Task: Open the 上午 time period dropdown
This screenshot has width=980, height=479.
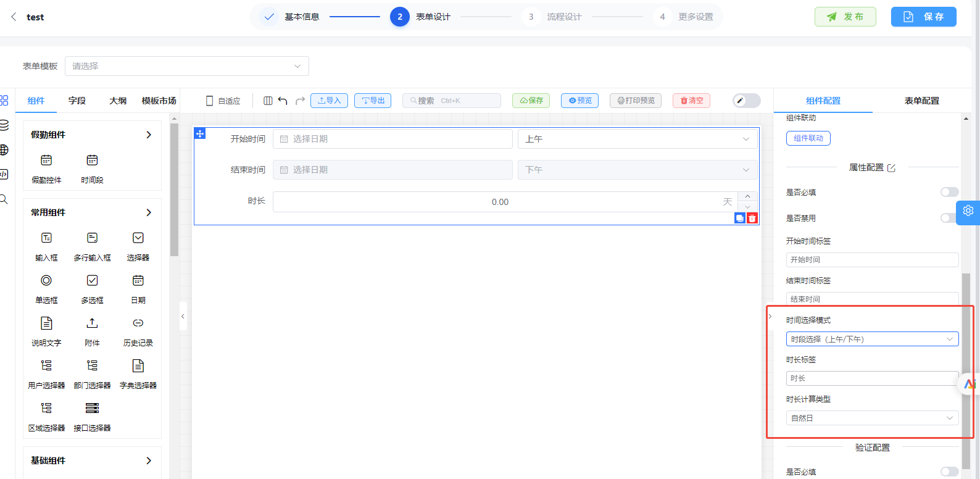Action: tap(637, 139)
